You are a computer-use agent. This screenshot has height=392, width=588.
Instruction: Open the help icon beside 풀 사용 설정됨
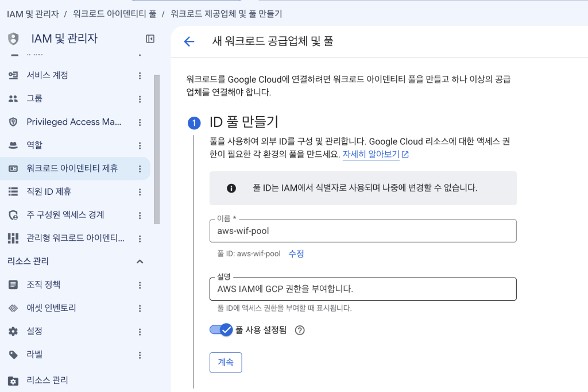point(300,330)
